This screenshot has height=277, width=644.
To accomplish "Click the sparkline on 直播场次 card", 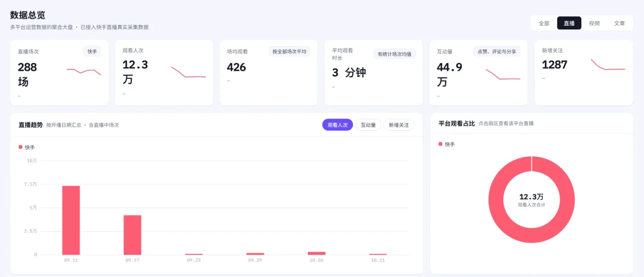I will (84, 72).
